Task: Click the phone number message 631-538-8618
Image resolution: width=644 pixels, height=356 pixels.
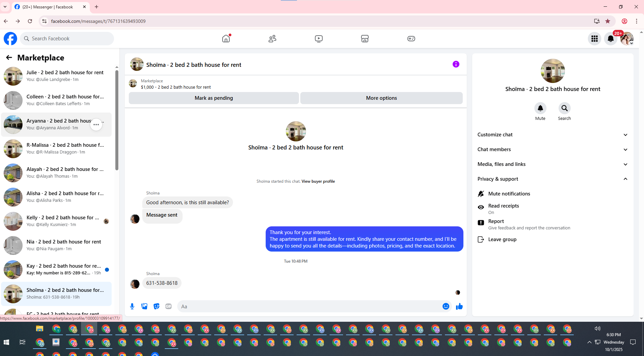Action: point(162,283)
